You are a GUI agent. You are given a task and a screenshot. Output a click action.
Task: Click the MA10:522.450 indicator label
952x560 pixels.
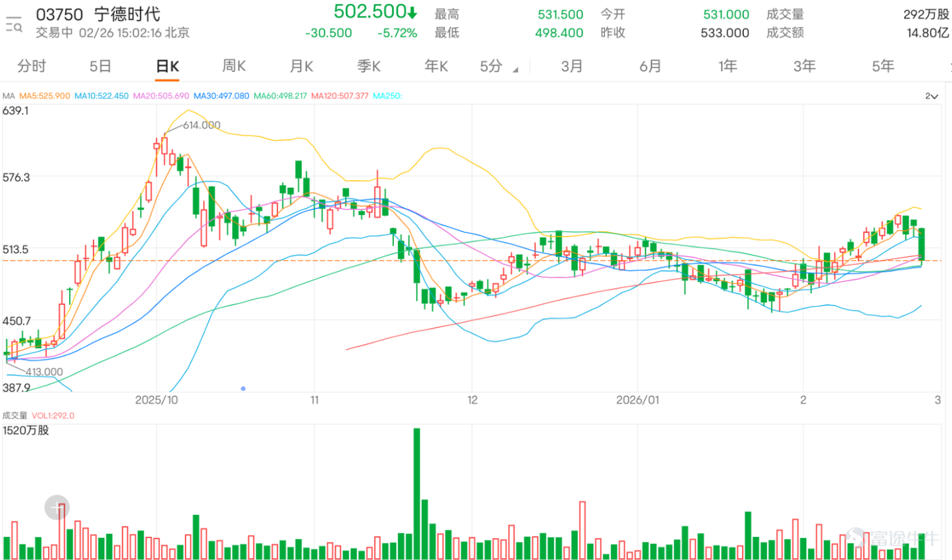(101, 96)
